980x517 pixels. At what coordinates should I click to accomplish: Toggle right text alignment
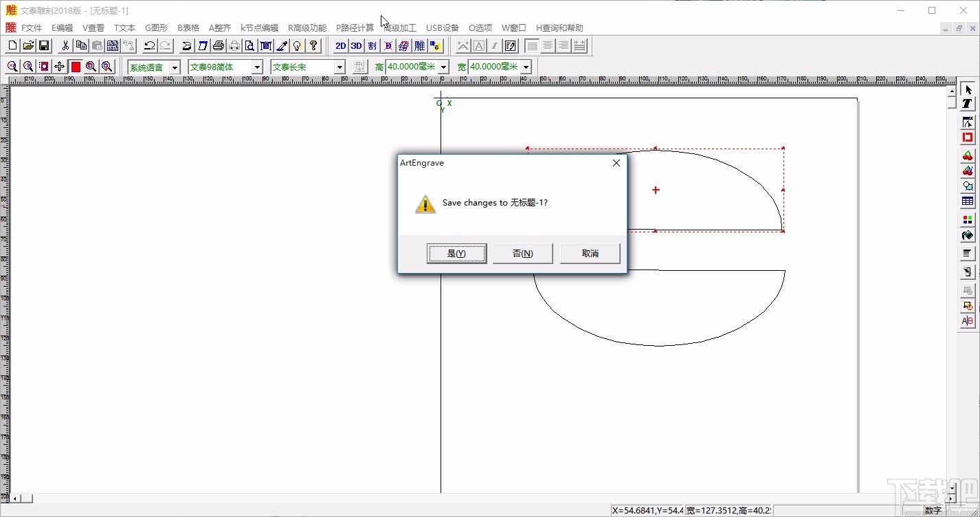click(564, 46)
